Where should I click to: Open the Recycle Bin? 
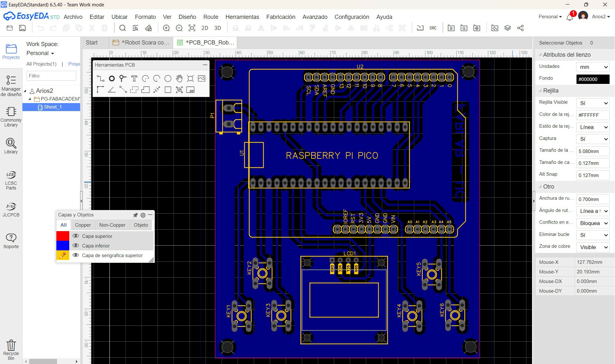(11, 350)
